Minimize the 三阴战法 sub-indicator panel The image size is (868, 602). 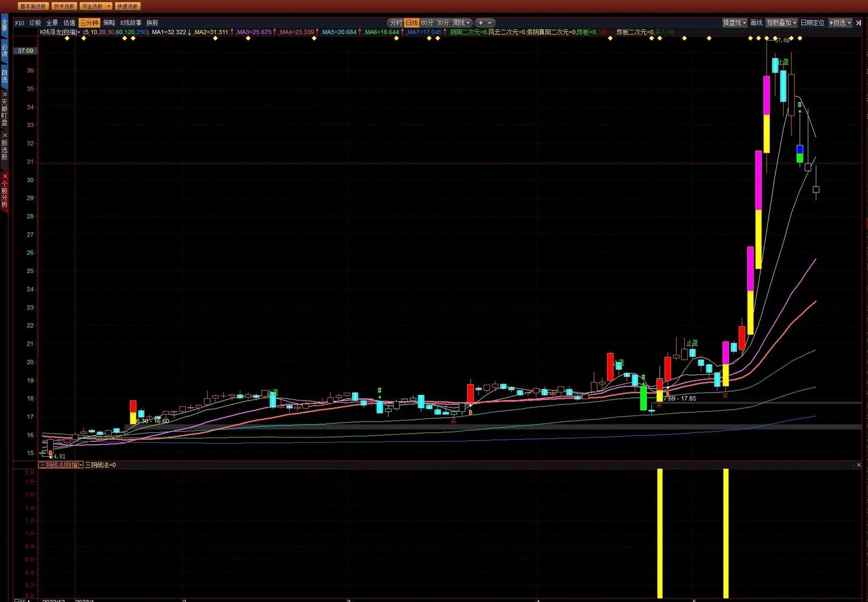point(853,465)
